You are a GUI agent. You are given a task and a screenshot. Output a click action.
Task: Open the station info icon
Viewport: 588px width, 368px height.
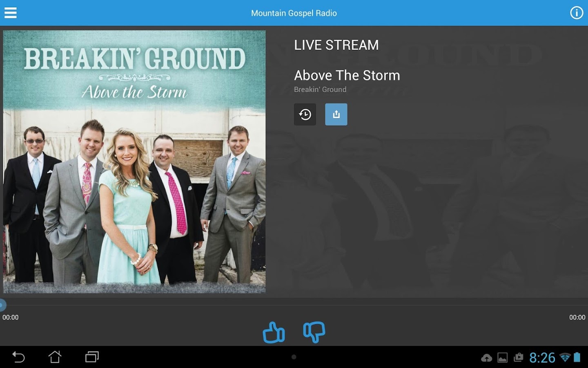(x=577, y=13)
